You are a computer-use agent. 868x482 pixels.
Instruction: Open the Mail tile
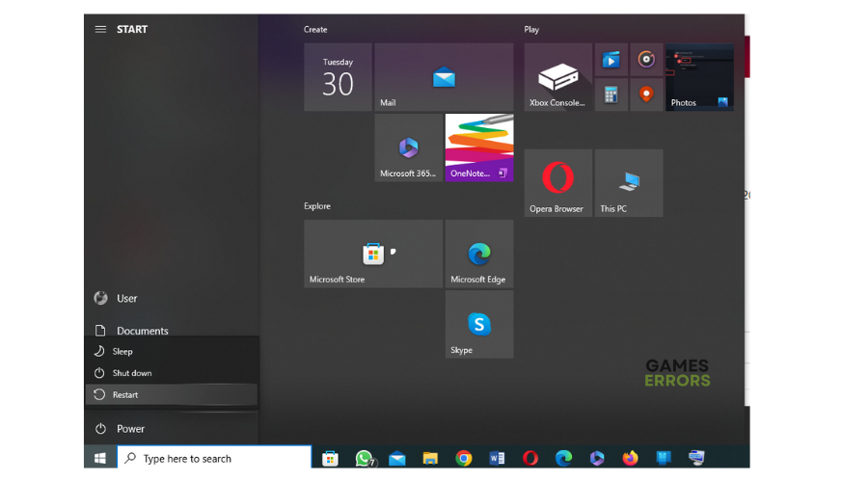point(444,77)
